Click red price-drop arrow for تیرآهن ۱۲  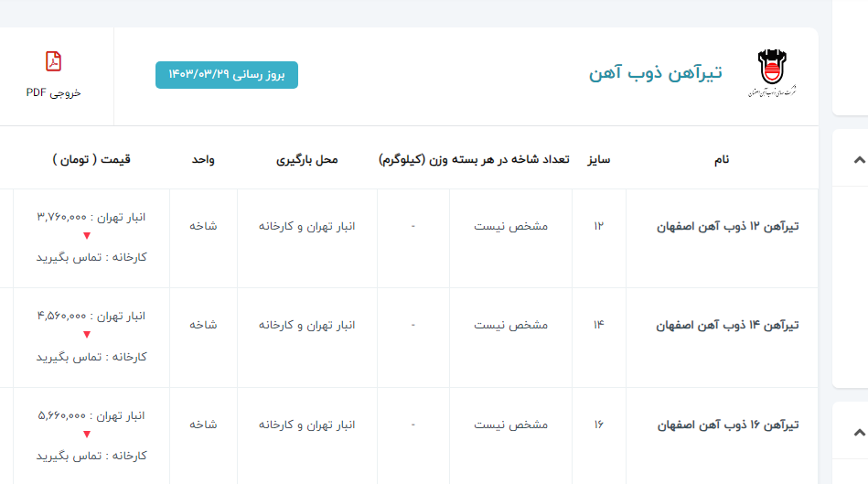tap(87, 236)
